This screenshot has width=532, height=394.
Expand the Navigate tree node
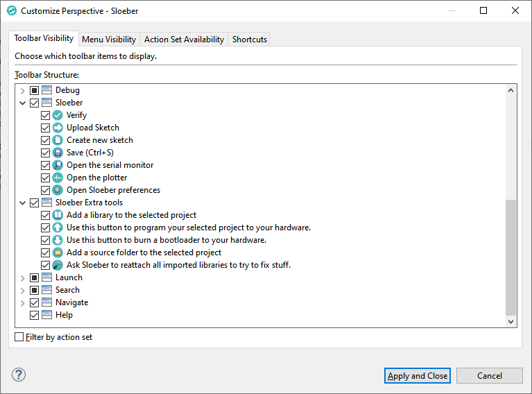coord(23,303)
